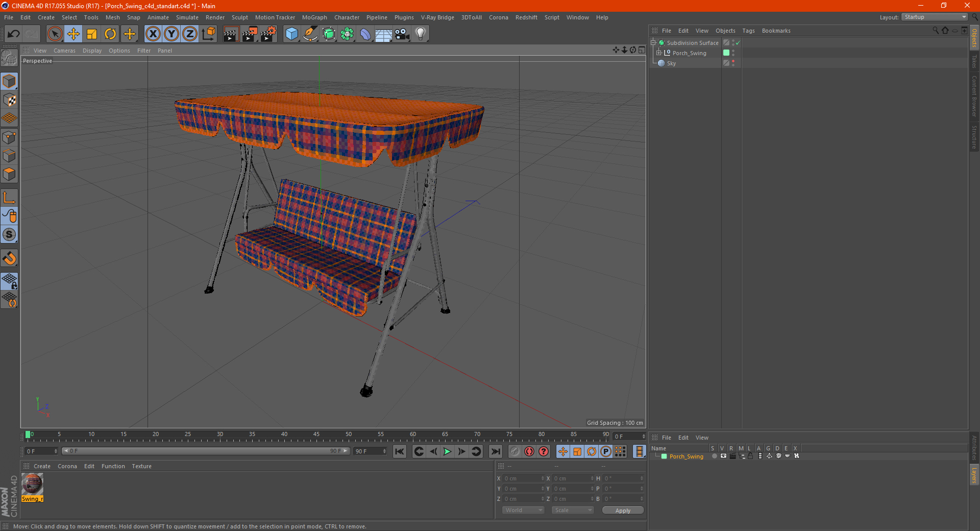Open the Layers side tab
The width and height of the screenshot is (980, 531).
pyautogui.click(x=974, y=475)
